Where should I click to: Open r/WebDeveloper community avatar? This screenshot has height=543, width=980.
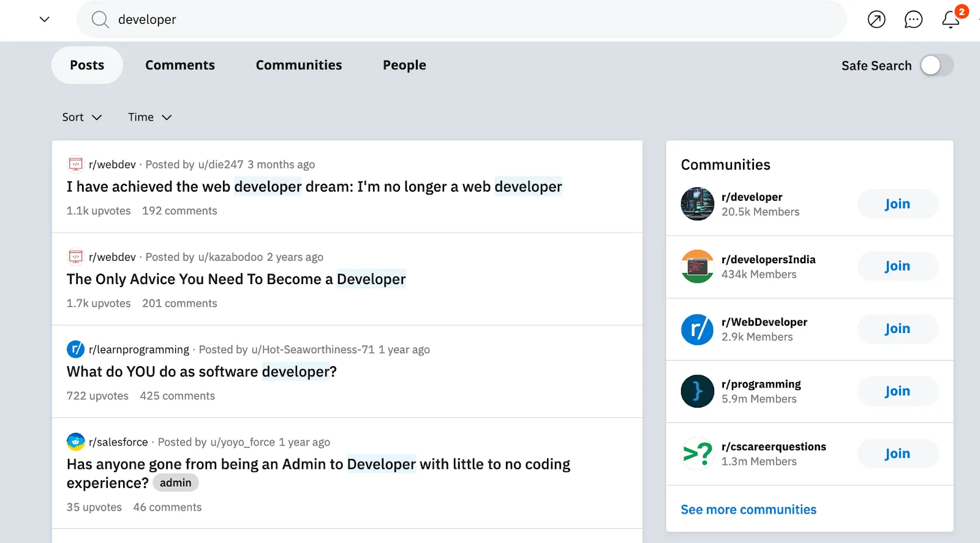(x=697, y=329)
